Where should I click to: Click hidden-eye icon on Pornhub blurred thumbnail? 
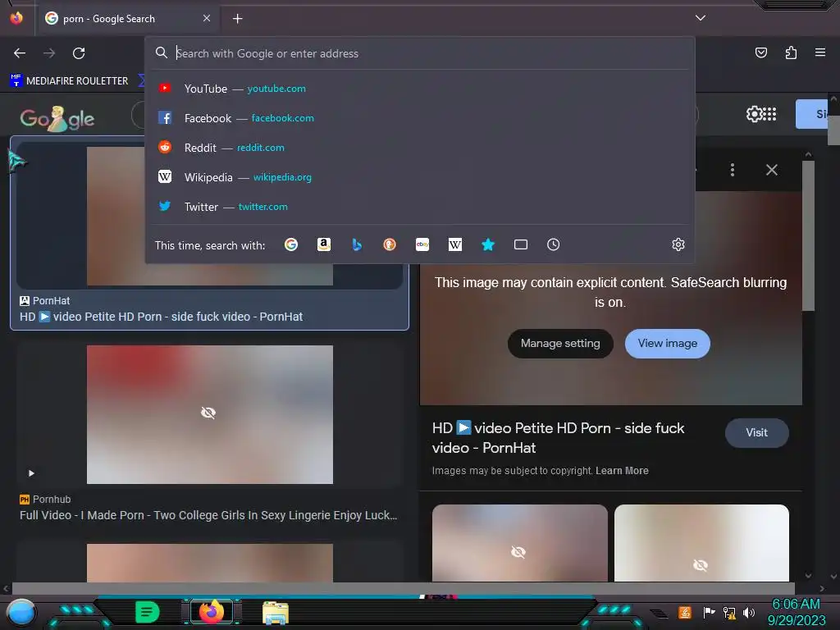click(208, 413)
